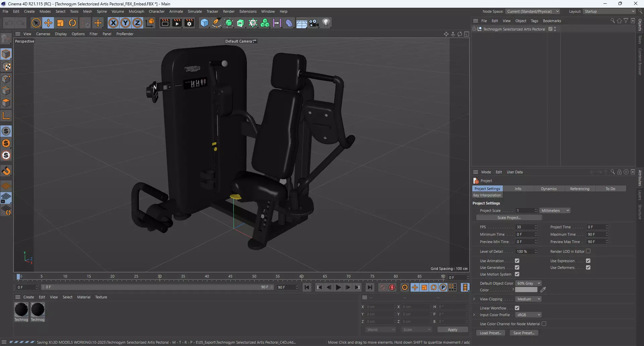Enable Use Color Channel for Node Material
Image resolution: width=644 pixels, height=346 pixels.
tap(544, 324)
